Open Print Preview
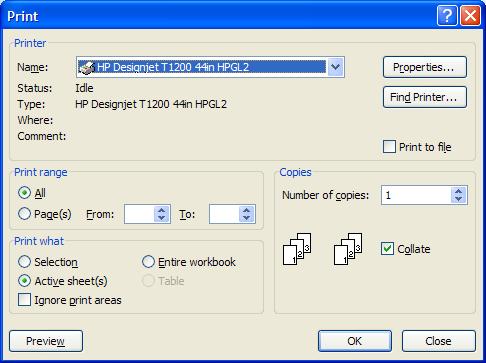 point(46,341)
